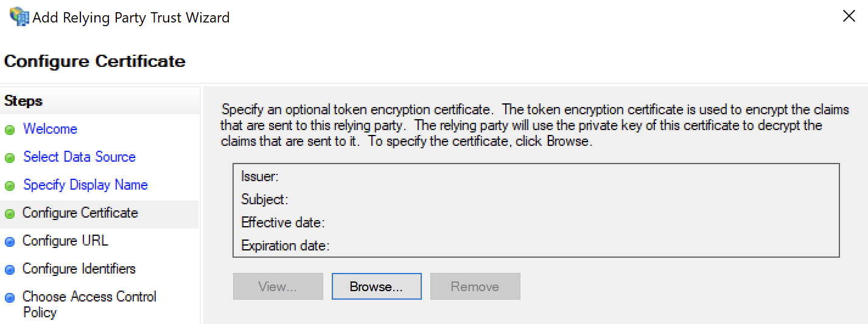Select the Choose Access Control Policy step
Screen dimensions: 868x324
(x=89, y=305)
